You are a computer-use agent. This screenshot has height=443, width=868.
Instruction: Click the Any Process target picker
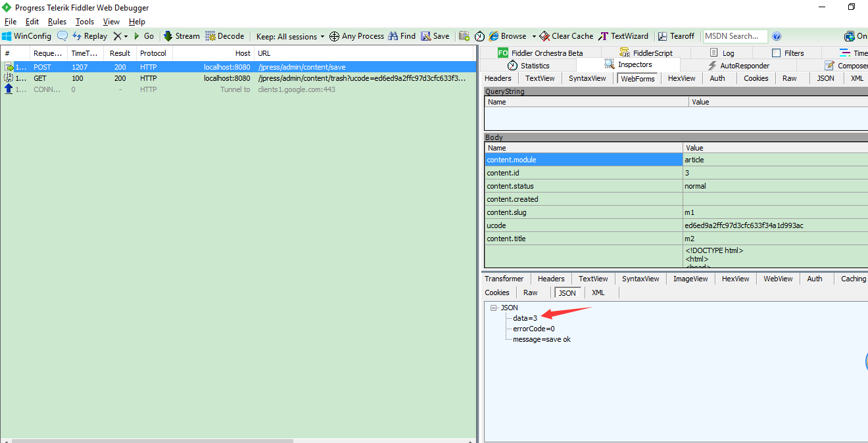(x=356, y=36)
